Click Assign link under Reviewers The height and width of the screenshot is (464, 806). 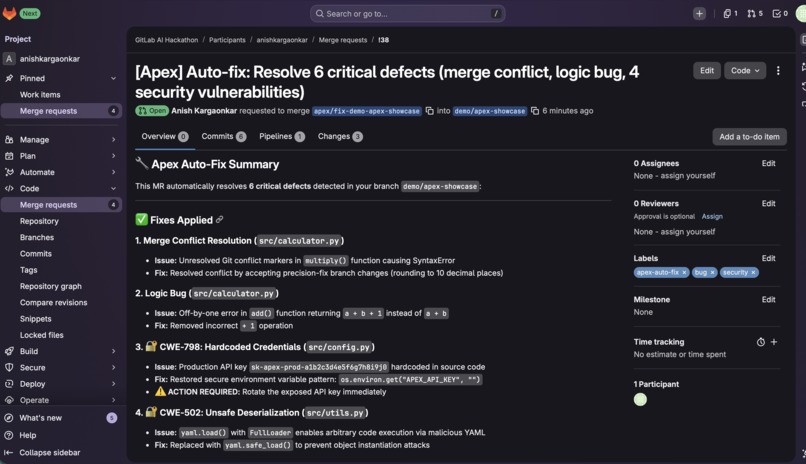tap(712, 217)
